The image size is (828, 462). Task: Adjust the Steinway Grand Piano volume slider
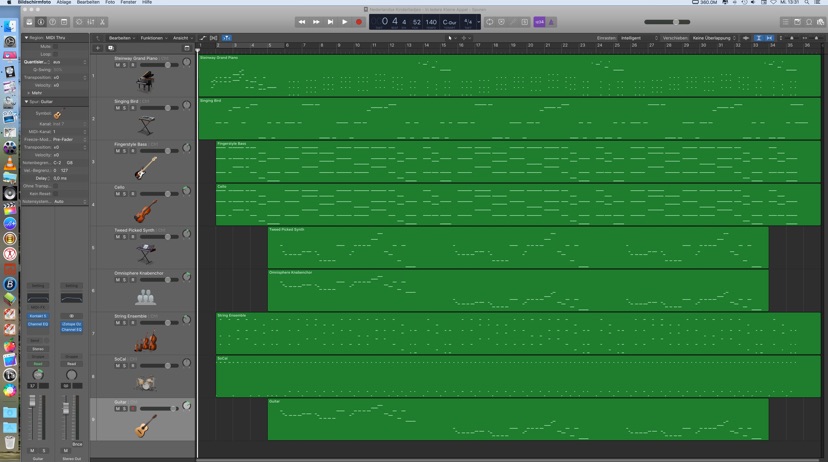point(159,65)
